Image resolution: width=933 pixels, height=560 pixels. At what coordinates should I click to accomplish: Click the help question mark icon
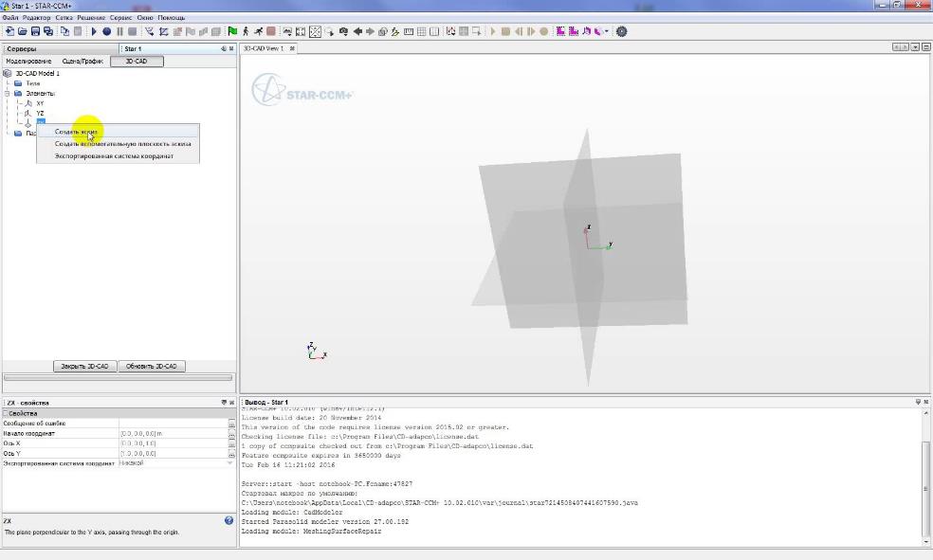point(229,520)
